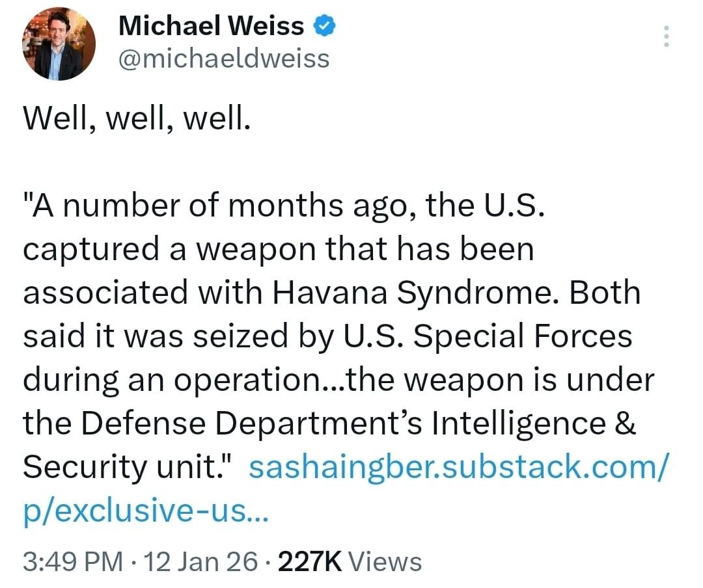Click the Michael Weiss display name
This screenshot has width=703, height=588.
(x=212, y=27)
